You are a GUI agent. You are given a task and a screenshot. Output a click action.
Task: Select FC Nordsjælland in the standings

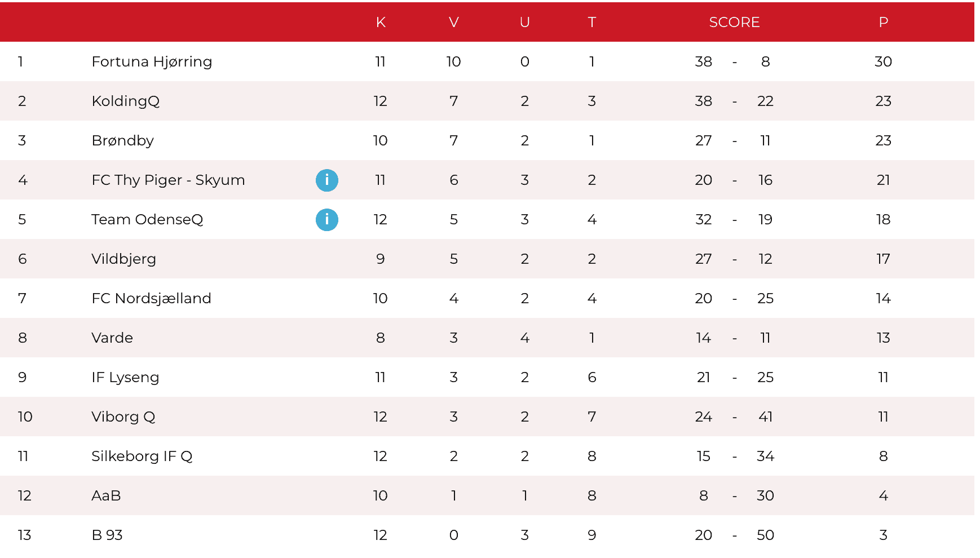pos(151,299)
